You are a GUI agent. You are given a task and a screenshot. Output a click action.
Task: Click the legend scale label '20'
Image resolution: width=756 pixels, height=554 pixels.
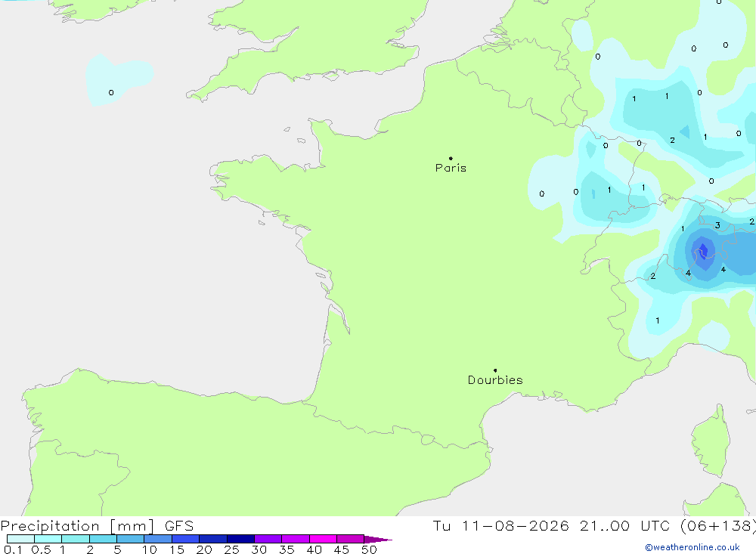point(204,549)
